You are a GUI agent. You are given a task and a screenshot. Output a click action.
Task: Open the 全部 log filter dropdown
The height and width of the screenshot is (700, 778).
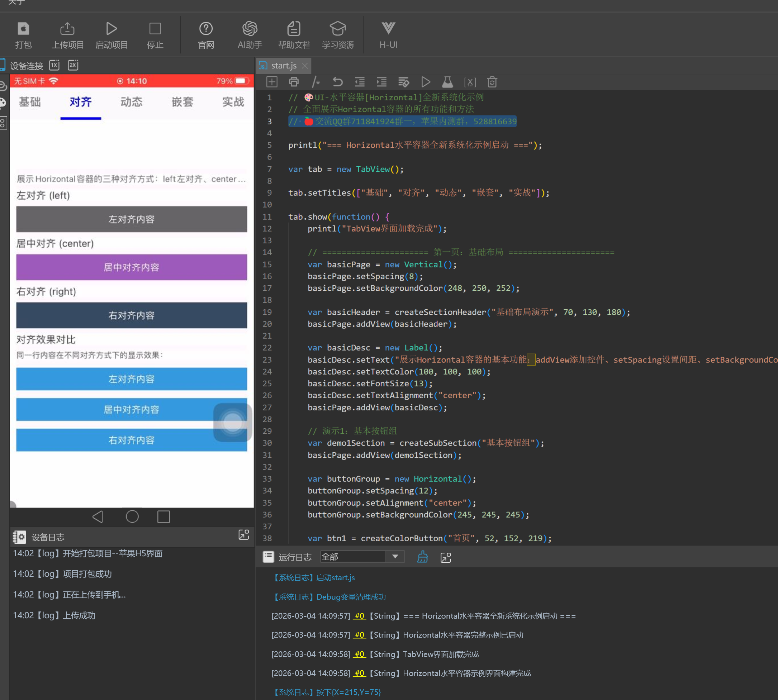[395, 557]
